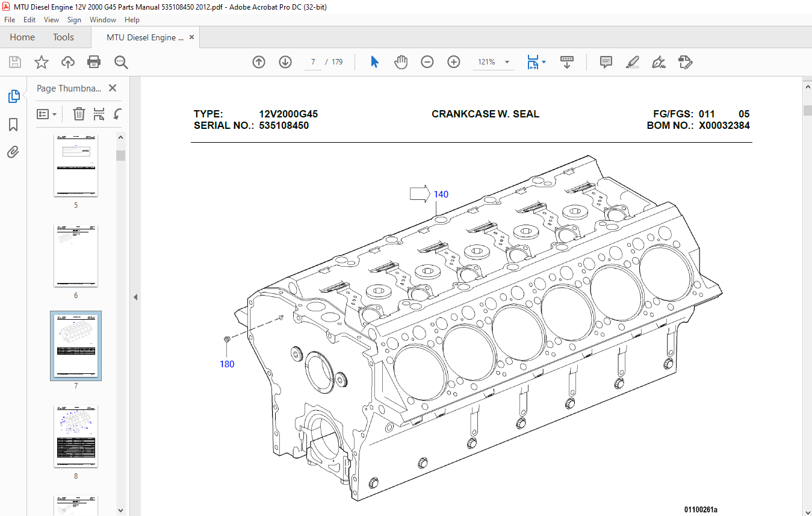Click the read mode keyboard icon

pyautogui.click(x=567, y=62)
